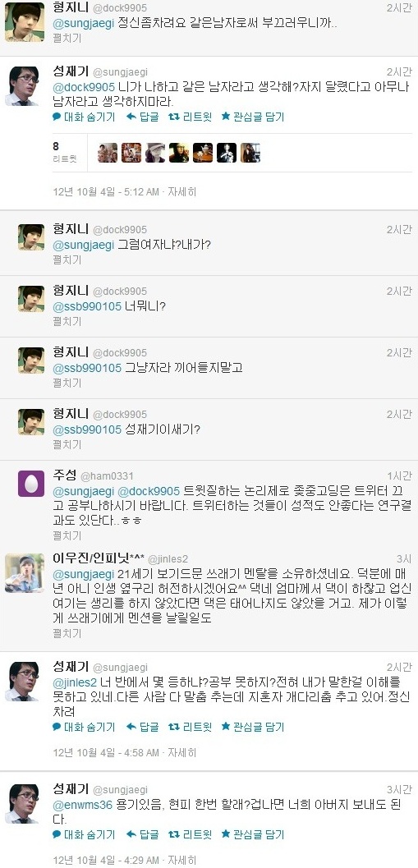
Task: Click the favorite star icon under the @dock9905 reply tweet
Action: (x=225, y=117)
